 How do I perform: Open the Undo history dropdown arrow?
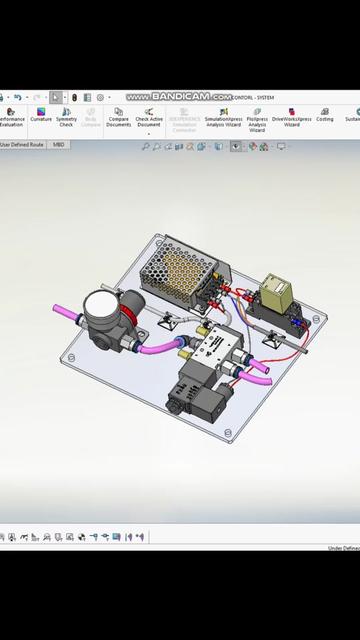[27, 98]
